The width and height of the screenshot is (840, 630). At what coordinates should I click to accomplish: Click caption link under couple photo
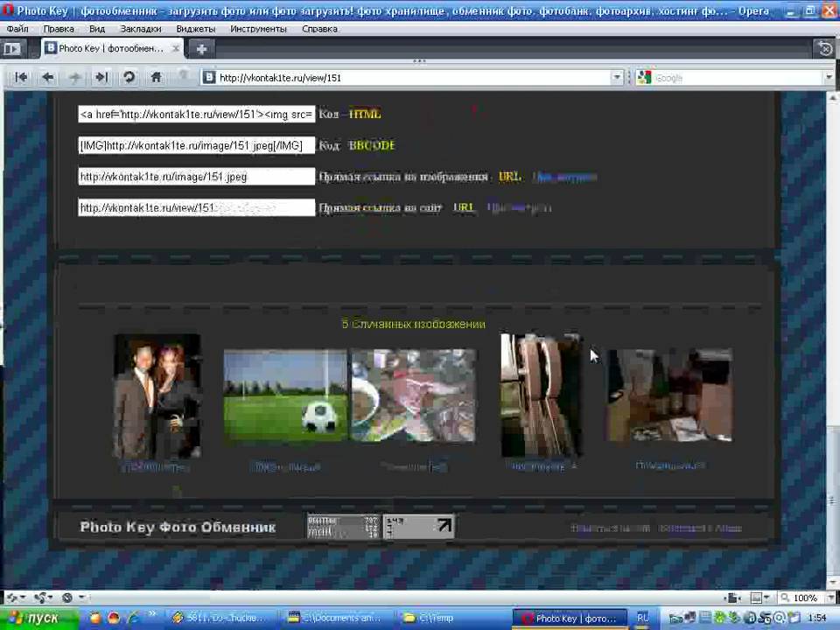pos(156,467)
